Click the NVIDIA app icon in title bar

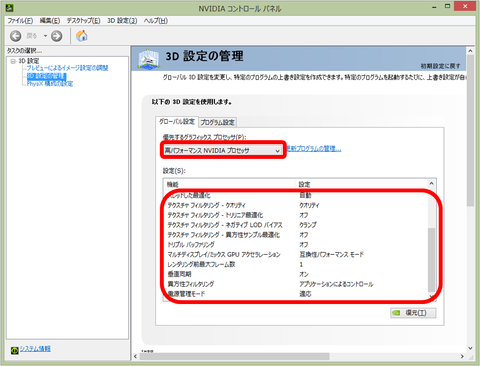[x=9, y=7]
